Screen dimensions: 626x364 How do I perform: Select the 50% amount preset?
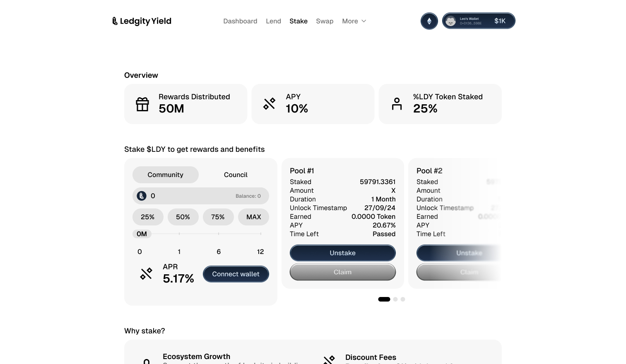click(x=183, y=217)
